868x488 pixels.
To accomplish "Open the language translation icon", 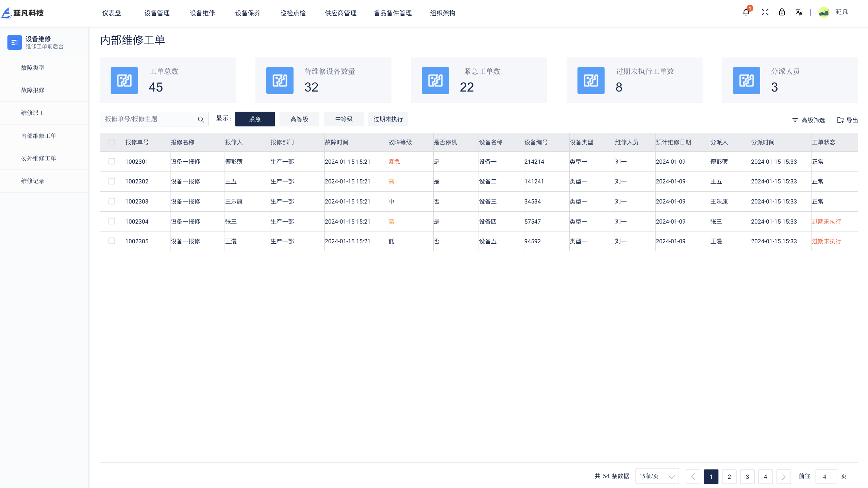I will 799,12.
